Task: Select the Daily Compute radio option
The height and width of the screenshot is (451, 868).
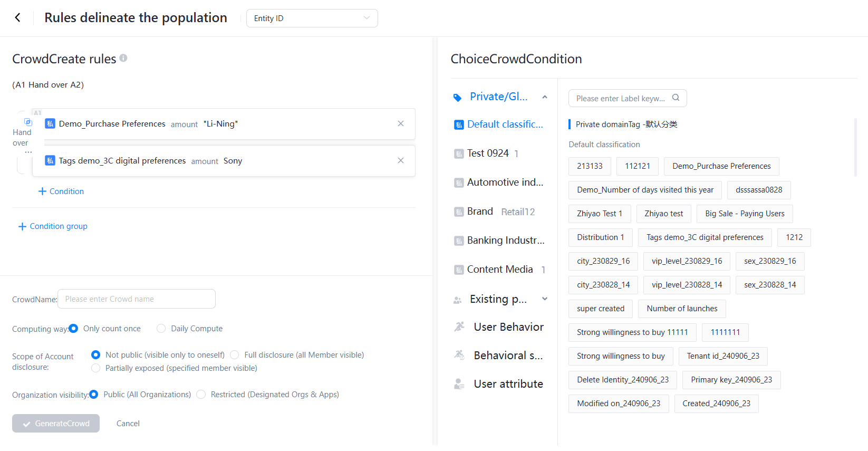Action: [x=161, y=329]
